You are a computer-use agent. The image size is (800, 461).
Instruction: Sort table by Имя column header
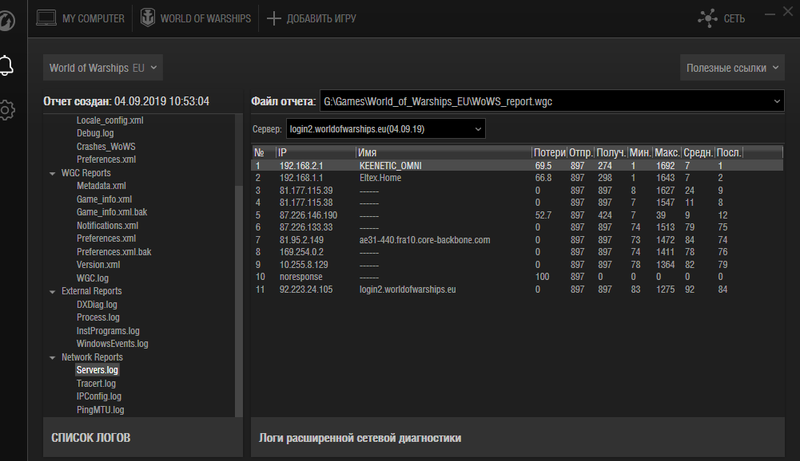tap(443, 152)
